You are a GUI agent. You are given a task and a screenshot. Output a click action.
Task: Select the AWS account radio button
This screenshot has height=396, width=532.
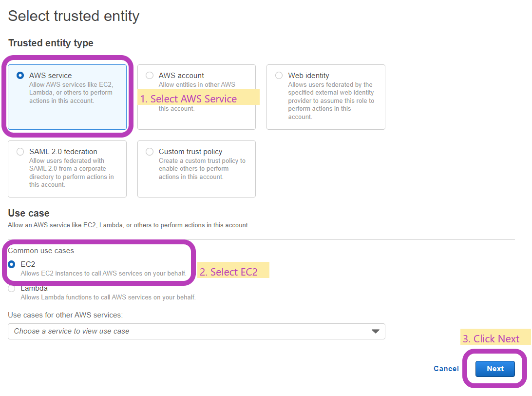(x=150, y=75)
